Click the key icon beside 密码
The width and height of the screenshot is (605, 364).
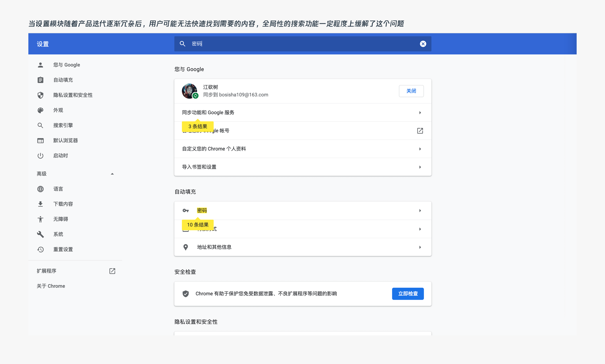tap(186, 210)
